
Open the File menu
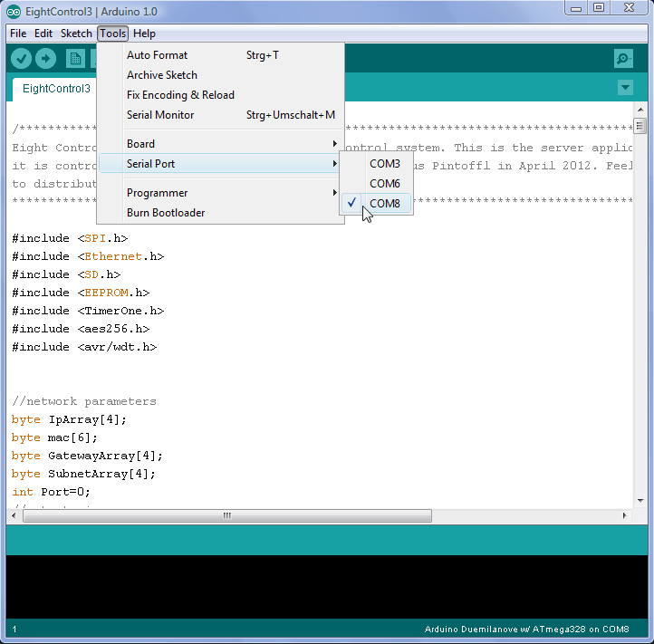pyautogui.click(x=18, y=34)
